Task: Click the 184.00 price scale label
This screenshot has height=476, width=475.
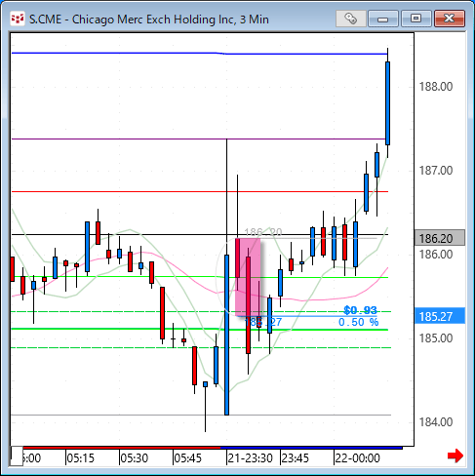Action: pyautogui.click(x=436, y=422)
